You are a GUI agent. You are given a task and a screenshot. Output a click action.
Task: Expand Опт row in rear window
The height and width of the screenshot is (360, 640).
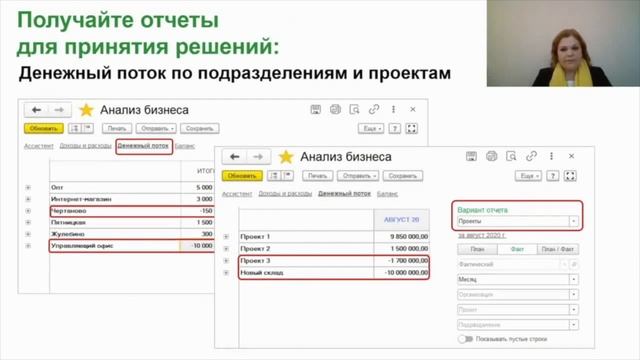click(28, 187)
